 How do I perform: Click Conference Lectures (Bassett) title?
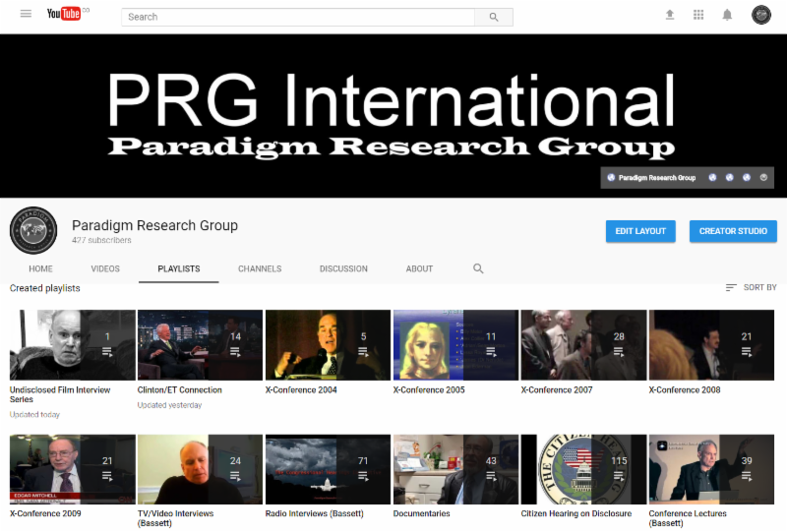[x=688, y=518]
